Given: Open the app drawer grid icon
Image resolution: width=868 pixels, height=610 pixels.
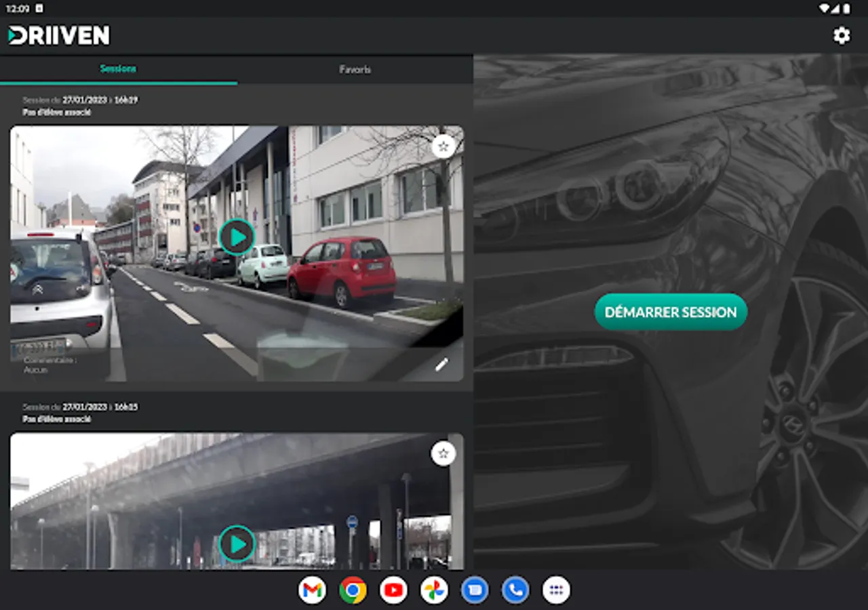Looking at the screenshot, I should (556, 590).
